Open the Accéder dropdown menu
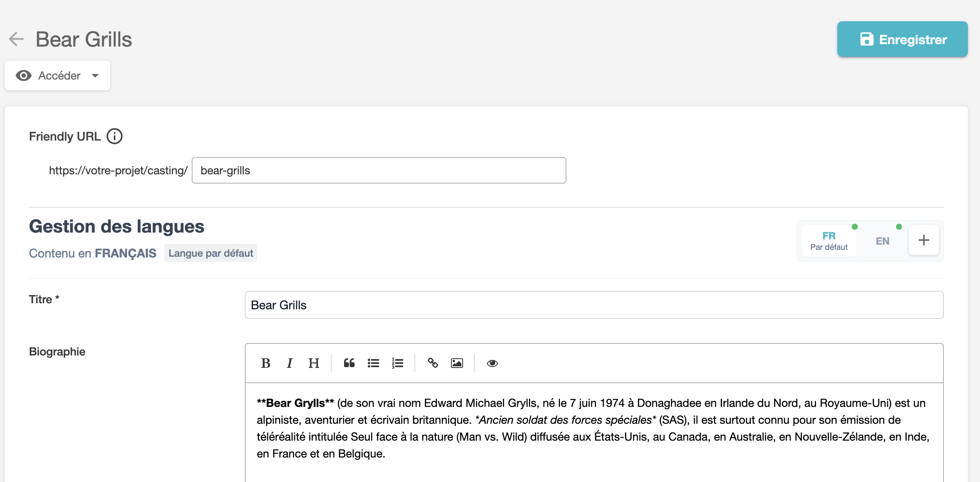The image size is (980, 482). (x=57, y=76)
